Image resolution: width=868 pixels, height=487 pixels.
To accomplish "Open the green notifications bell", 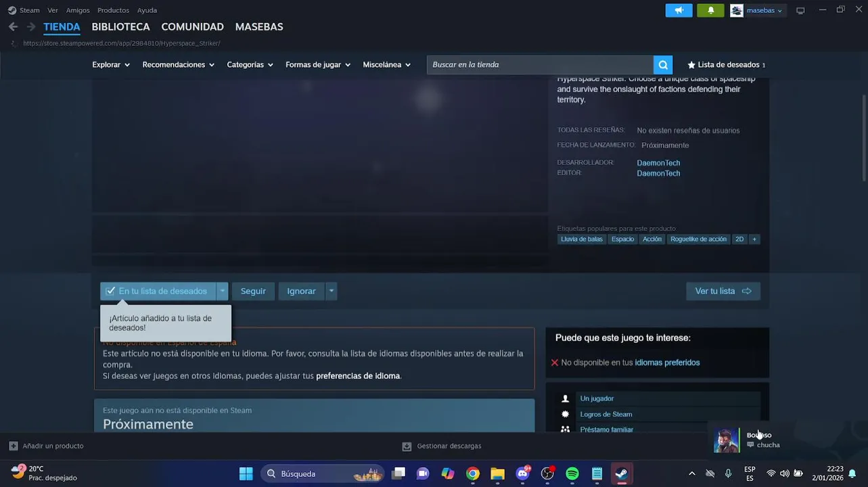I will tap(710, 10).
